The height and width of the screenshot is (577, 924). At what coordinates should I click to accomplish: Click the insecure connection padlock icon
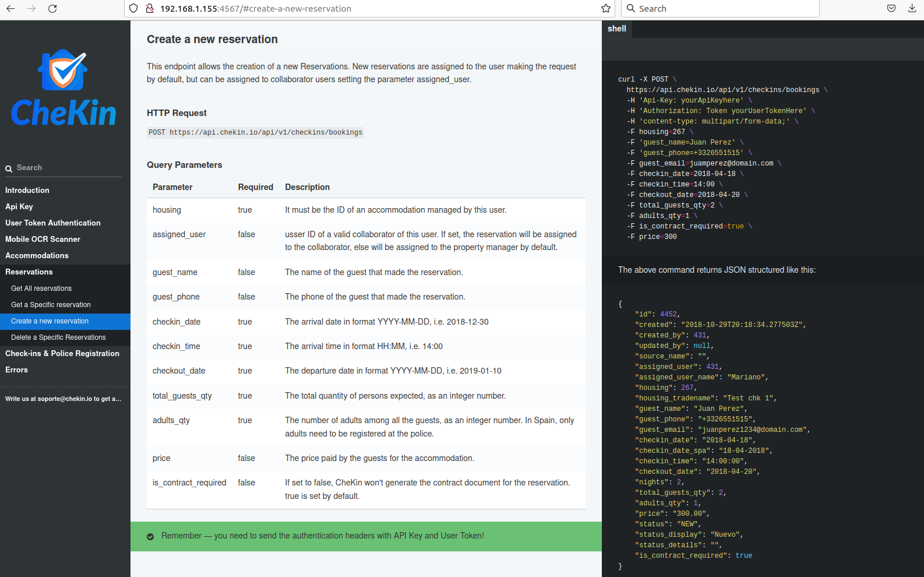150,9
